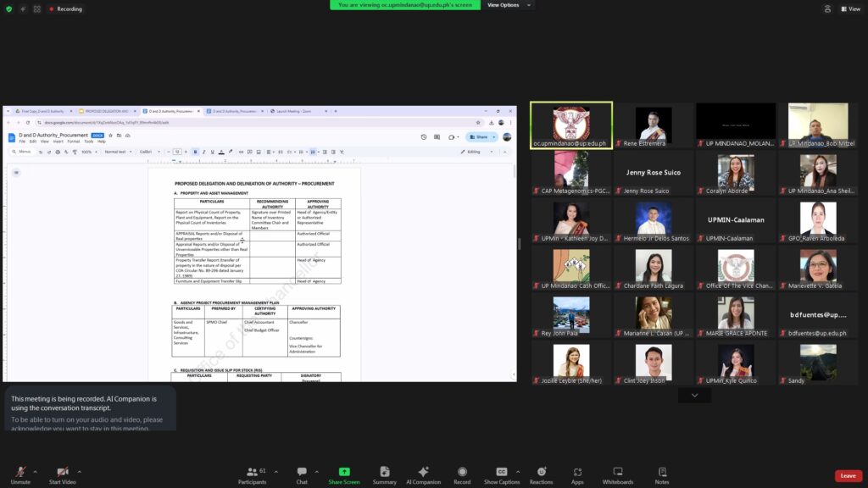The image size is (868, 488).
Task: Open the Help menu in Google Docs
Action: pyautogui.click(x=102, y=141)
